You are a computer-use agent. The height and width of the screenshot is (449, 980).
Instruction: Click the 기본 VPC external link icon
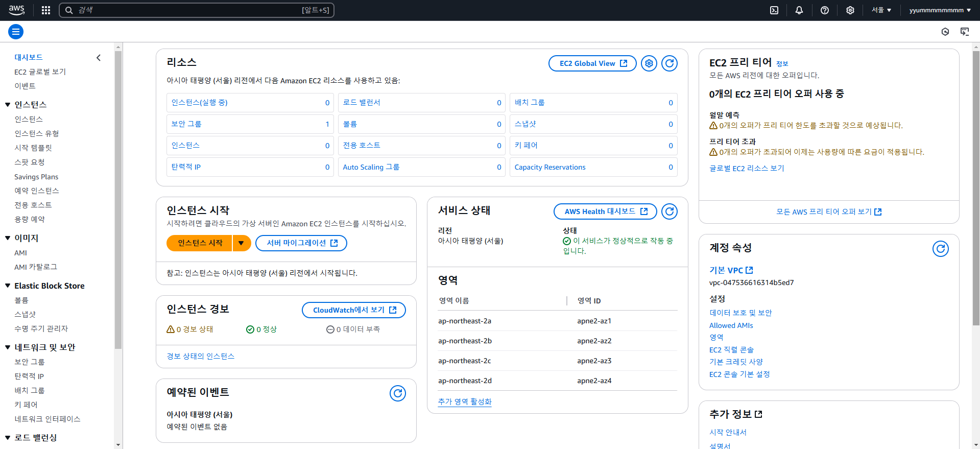click(x=749, y=270)
